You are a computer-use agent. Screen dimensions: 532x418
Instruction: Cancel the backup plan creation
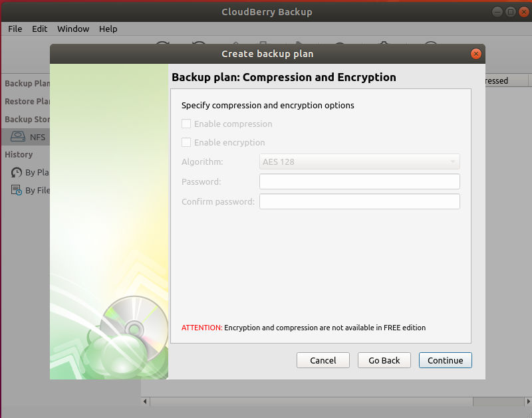[x=323, y=360]
